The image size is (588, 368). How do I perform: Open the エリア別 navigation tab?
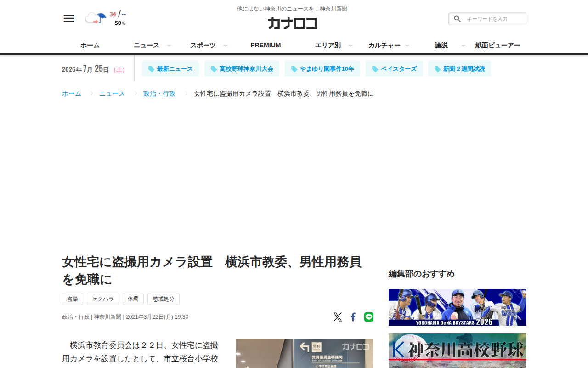click(328, 45)
